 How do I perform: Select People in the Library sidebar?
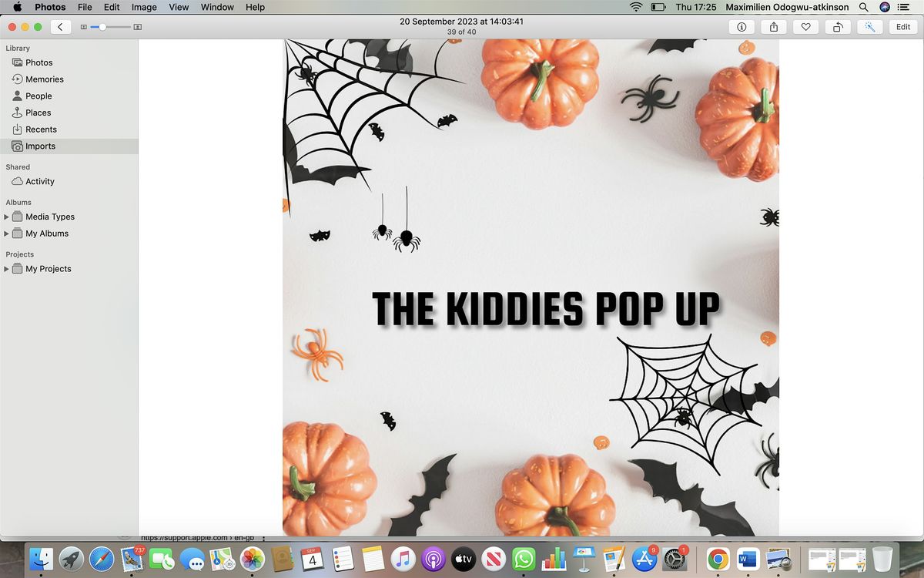pyautogui.click(x=38, y=96)
